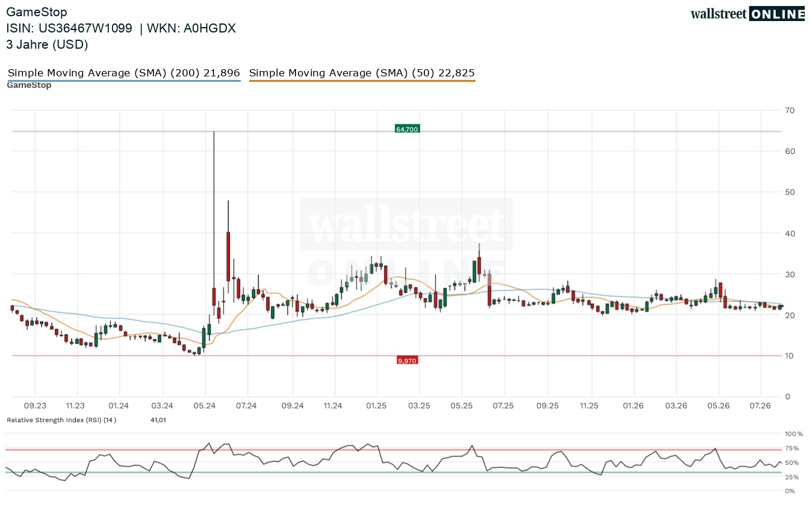The height and width of the screenshot is (507, 812).
Task: Click the 09.25 date axis label
Action: [547, 406]
